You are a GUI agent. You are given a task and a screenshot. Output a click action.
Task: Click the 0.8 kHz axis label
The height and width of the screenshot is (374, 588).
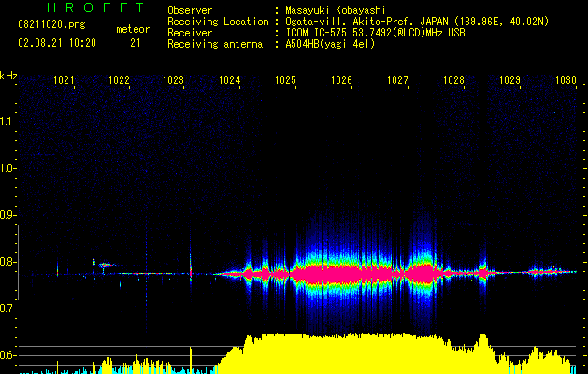pyautogui.click(x=7, y=262)
